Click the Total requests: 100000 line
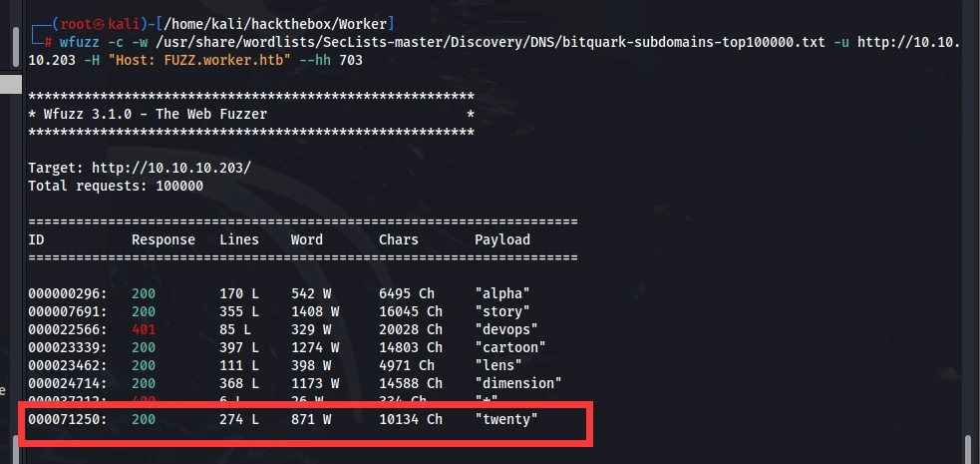This screenshot has width=980, height=464. click(116, 187)
